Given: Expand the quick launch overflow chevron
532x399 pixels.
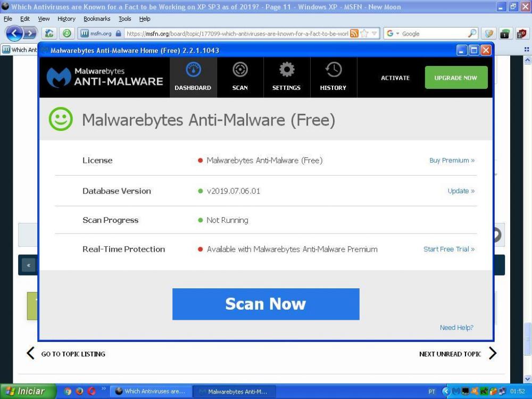Looking at the screenshot, I should pos(104,389).
